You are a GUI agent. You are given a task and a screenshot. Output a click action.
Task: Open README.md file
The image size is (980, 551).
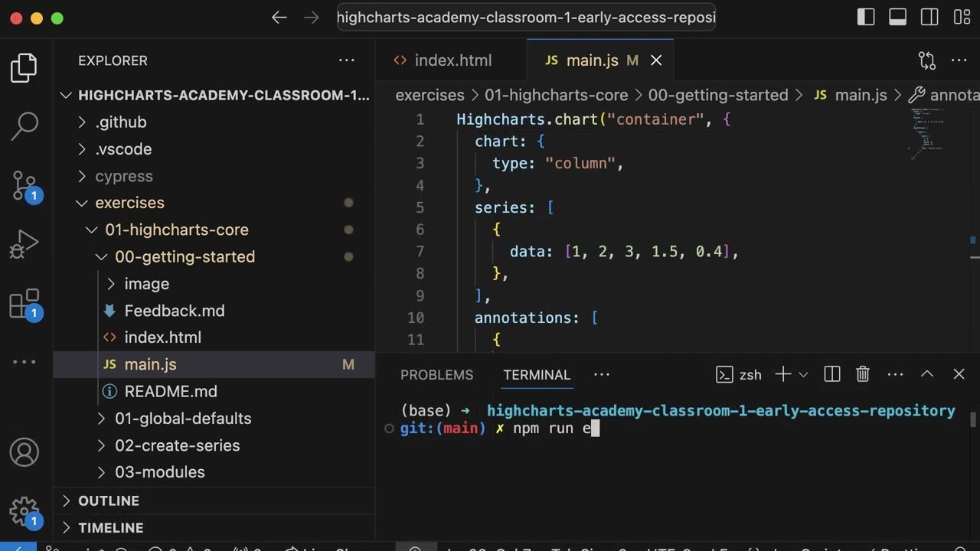pyautogui.click(x=214, y=392)
